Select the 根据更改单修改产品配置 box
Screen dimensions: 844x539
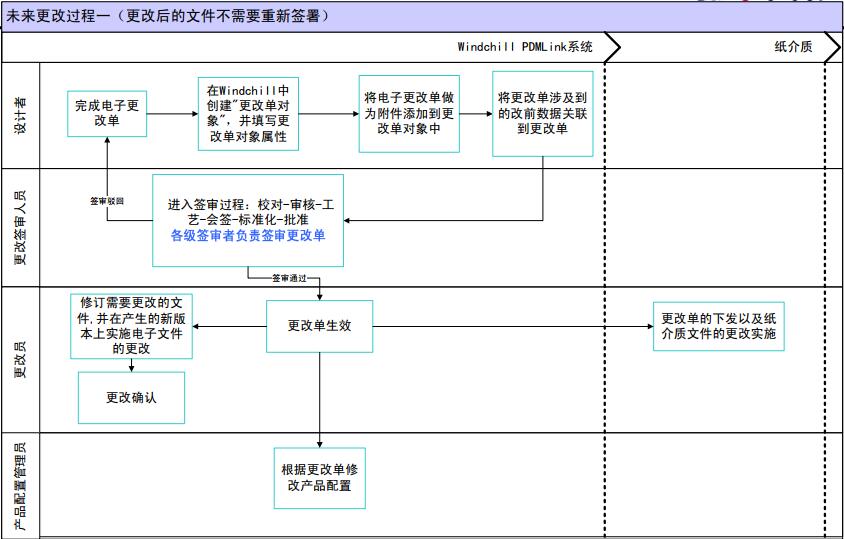(320, 477)
